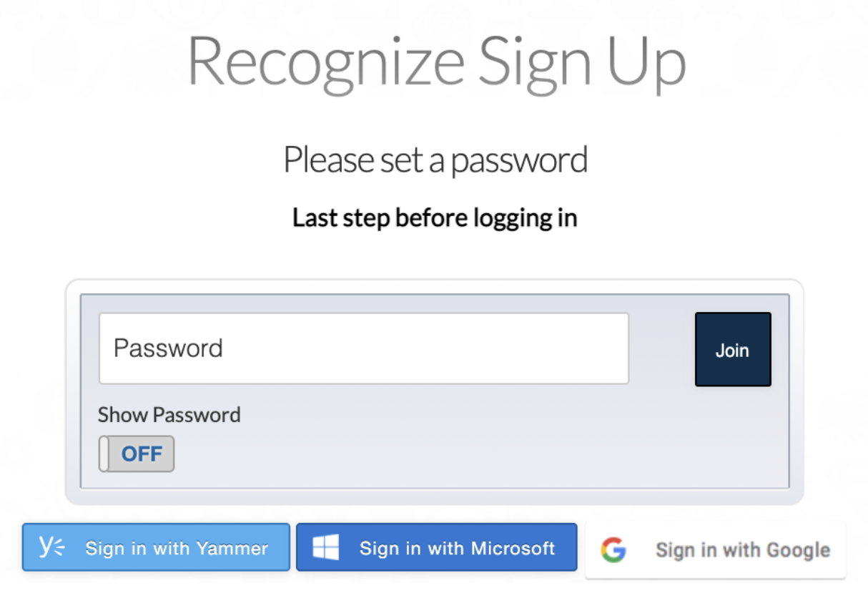Click the Yammer logo icon
The width and height of the screenshot is (868, 606).
(51, 547)
